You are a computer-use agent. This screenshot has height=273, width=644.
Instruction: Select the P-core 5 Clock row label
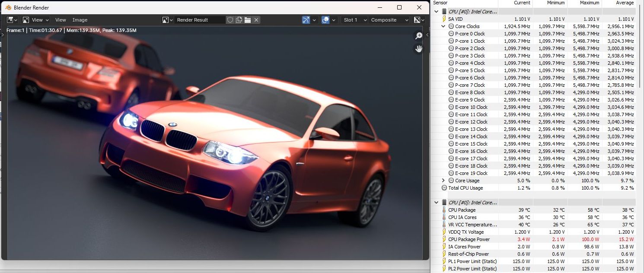[470, 70]
